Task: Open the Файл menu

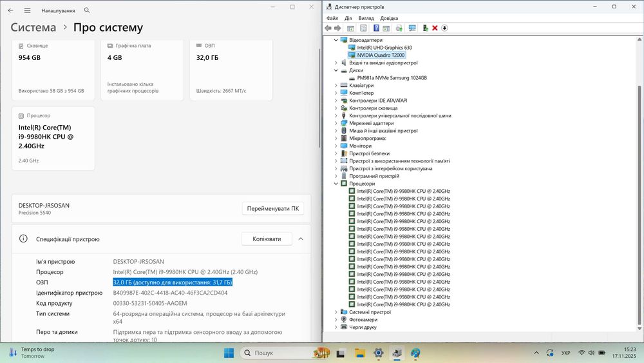Action: [x=332, y=18]
